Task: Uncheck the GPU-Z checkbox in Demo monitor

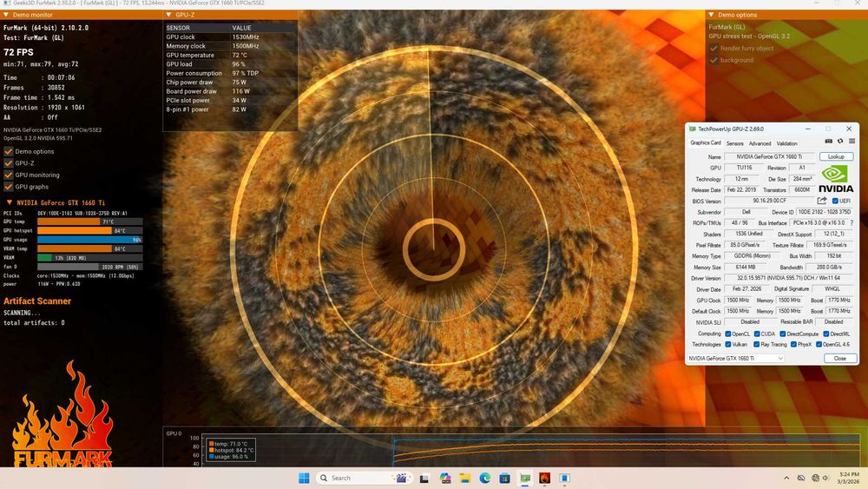Action: tap(8, 163)
